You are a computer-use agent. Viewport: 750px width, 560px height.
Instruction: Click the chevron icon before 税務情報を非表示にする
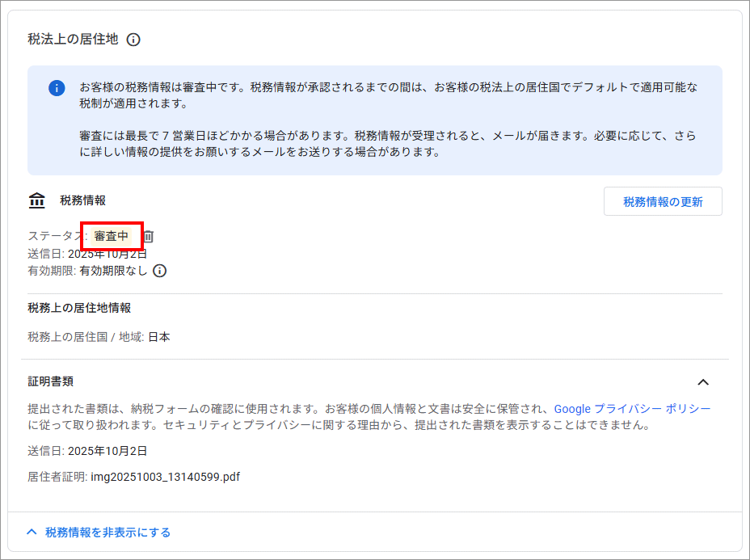[x=32, y=533]
